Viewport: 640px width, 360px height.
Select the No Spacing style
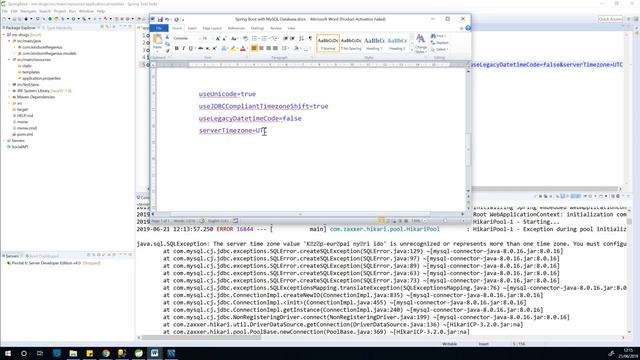tap(351, 43)
